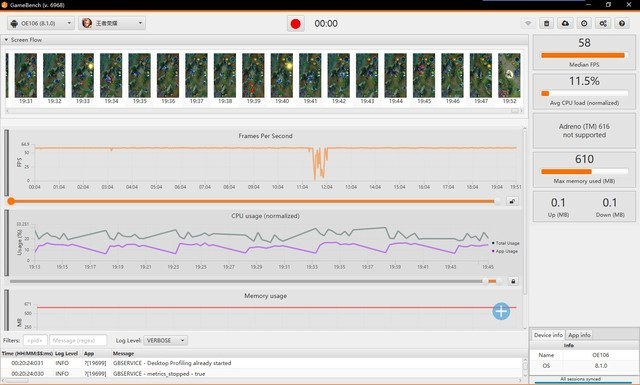Click the Log Level column header
Viewport: 640px width, 385px height.
click(66, 354)
